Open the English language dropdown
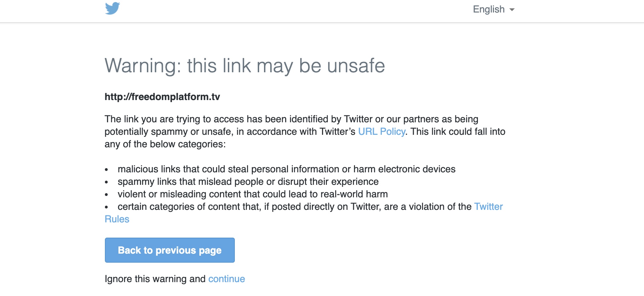 click(494, 9)
